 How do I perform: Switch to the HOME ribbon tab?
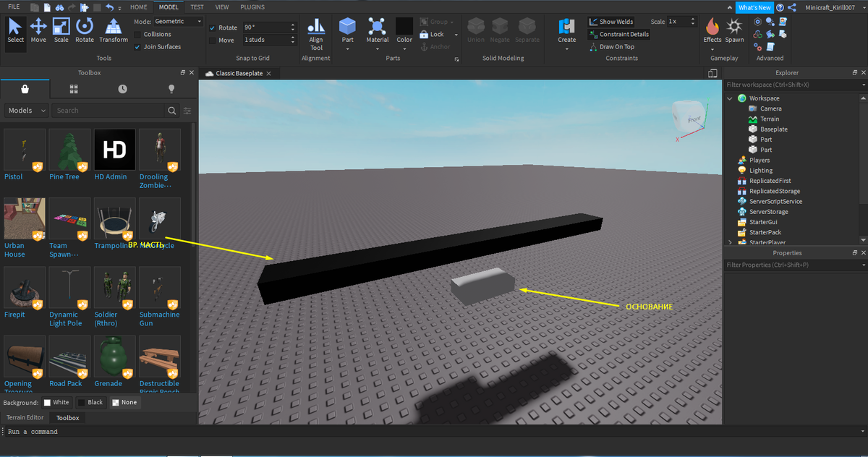[x=139, y=7]
